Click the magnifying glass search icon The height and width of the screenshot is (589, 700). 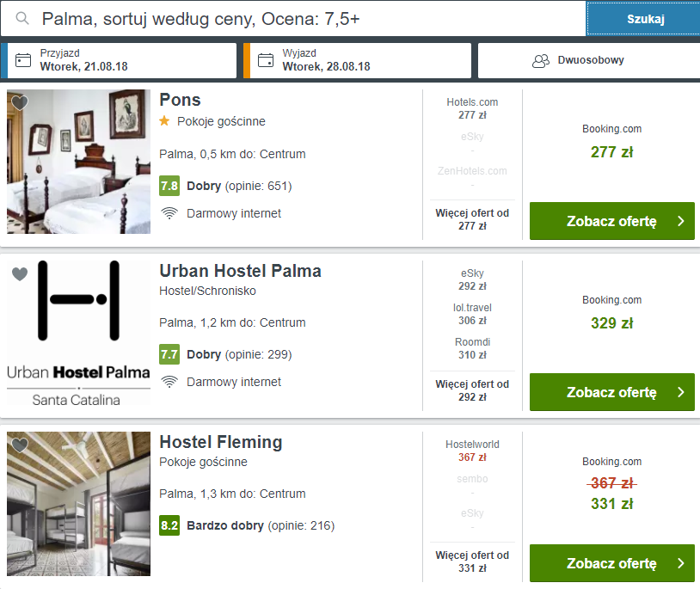22,18
